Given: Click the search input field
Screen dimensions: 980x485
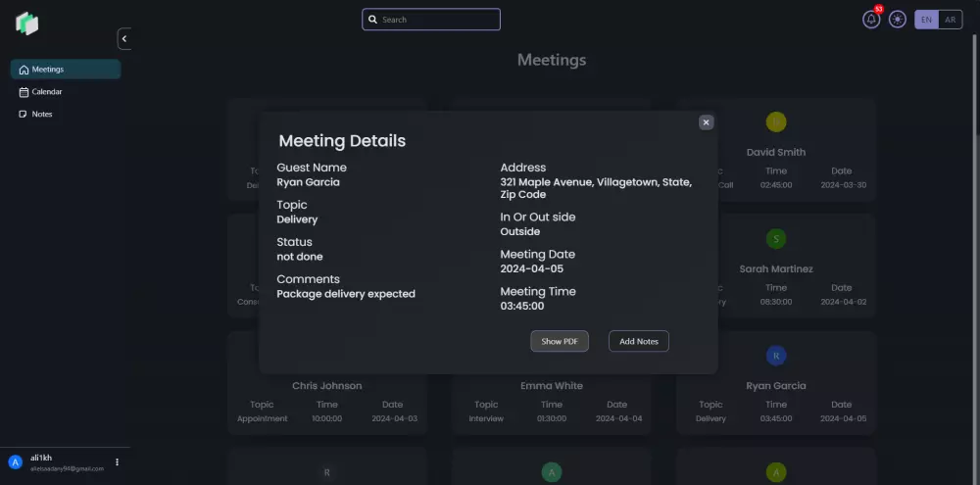Looking at the screenshot, I should click(x=438, y=20).
